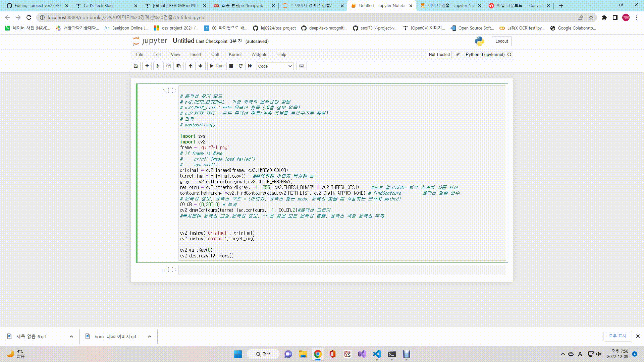This screenshot has width=644, height=362.
Task: Open the Kernel menu
Action: (x=235, y=54)
